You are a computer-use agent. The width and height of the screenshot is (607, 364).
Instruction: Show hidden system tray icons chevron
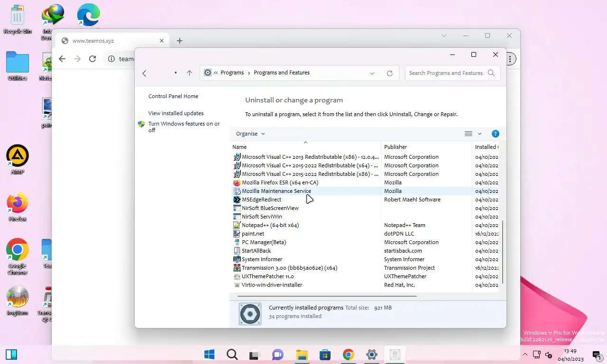click(525, 355)
